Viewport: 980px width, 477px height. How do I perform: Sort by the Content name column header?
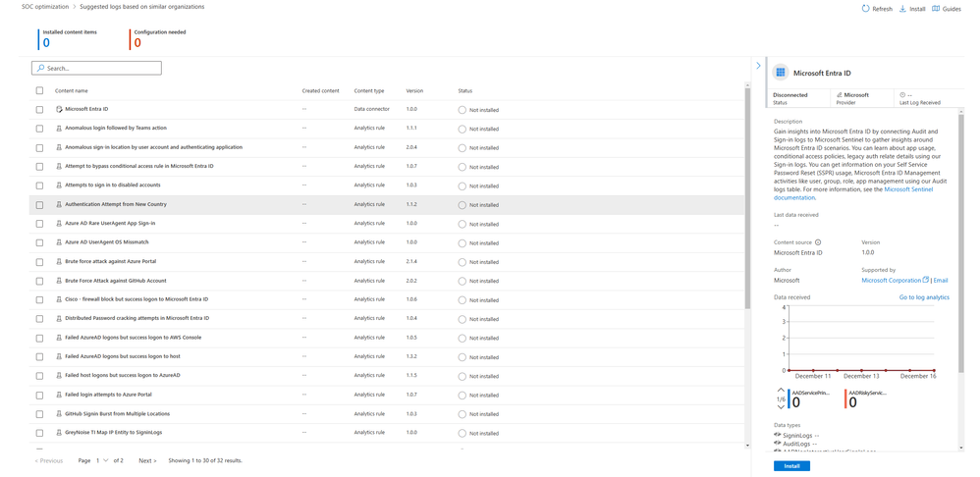(72, 90)
